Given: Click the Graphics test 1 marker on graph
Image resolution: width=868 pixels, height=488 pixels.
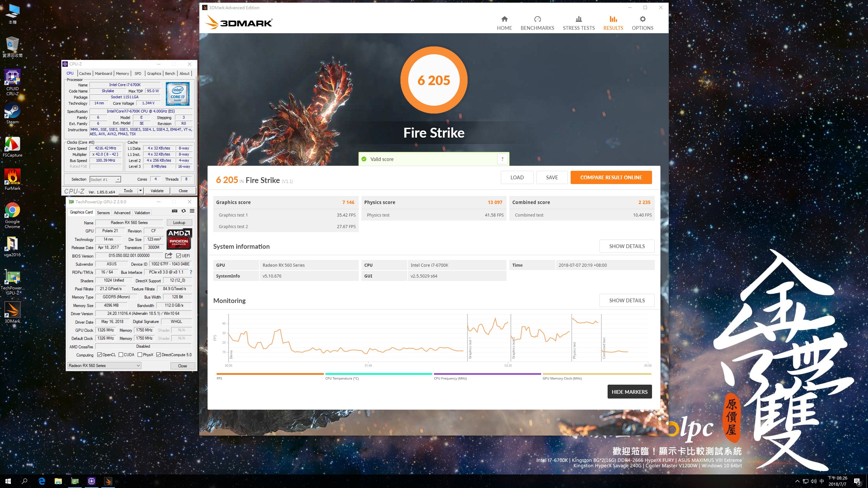Looking at the screenshot, I should (x=470, y=348).
